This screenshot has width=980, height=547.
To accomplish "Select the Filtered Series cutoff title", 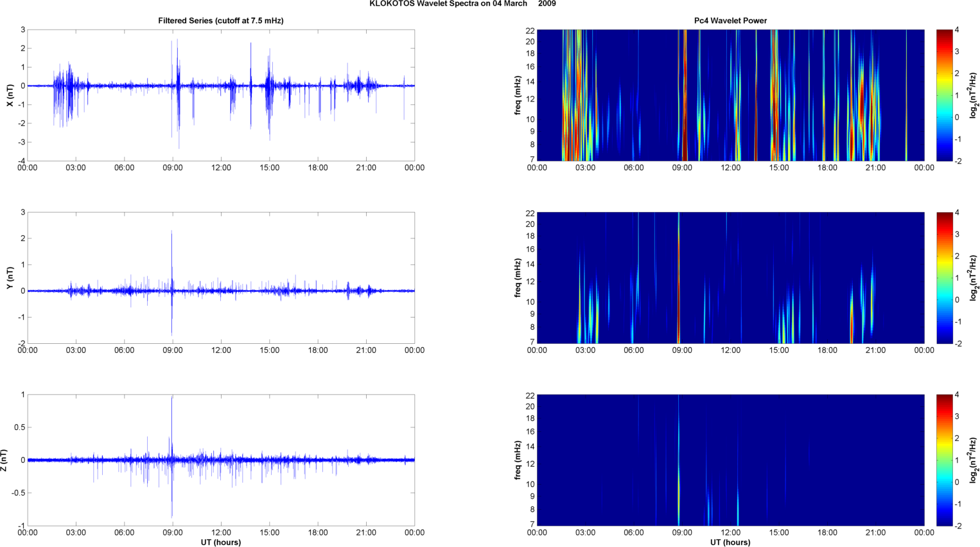I will (x=220, y=21).
